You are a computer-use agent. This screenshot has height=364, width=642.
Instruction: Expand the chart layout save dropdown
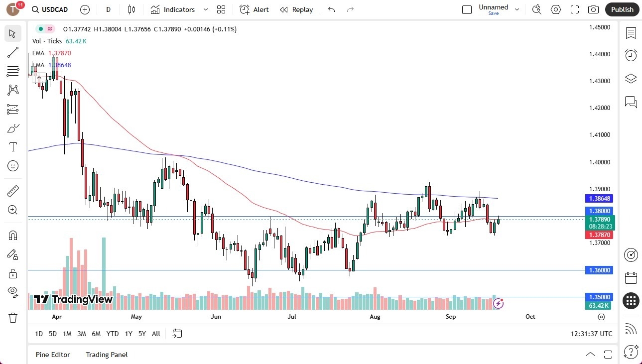point(517,9)
